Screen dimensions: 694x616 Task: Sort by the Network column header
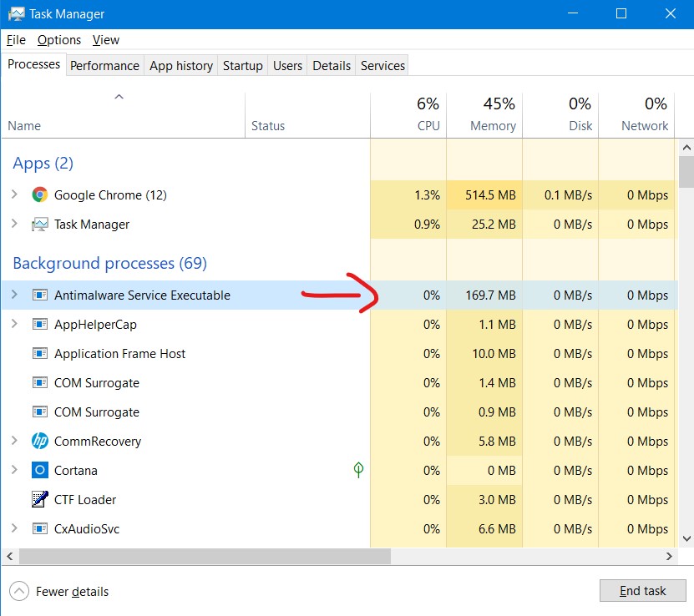point(636,115)
